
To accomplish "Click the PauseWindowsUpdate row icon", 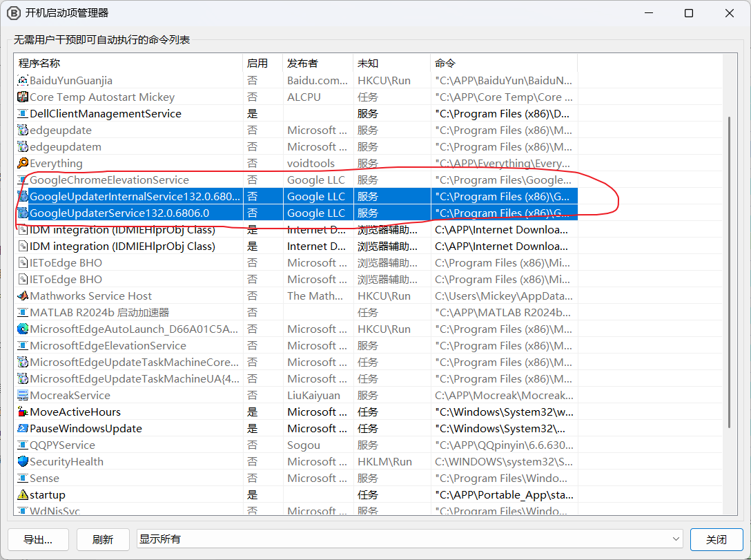I will tap(23, 429).
